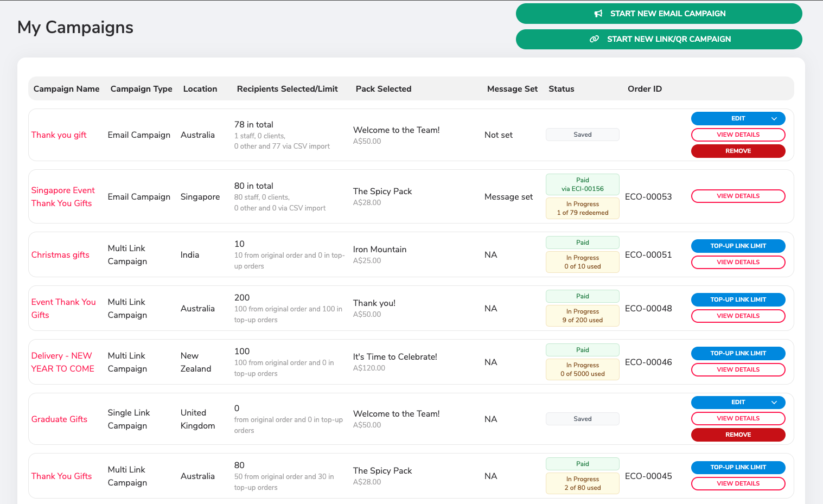The height and width of the screenshot is (504, 823).
Task: Edit the Thank you gift campaign
Action: pos(738,118)
